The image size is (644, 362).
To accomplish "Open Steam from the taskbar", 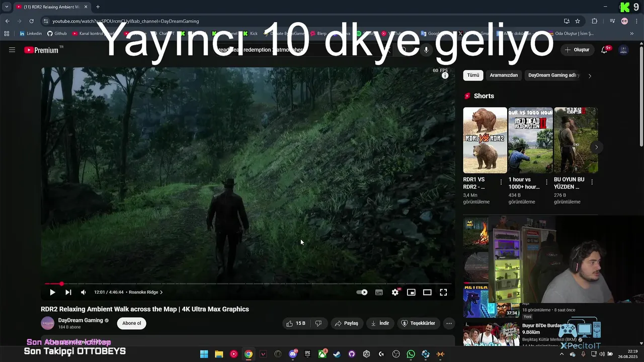I will click(337, 354).
